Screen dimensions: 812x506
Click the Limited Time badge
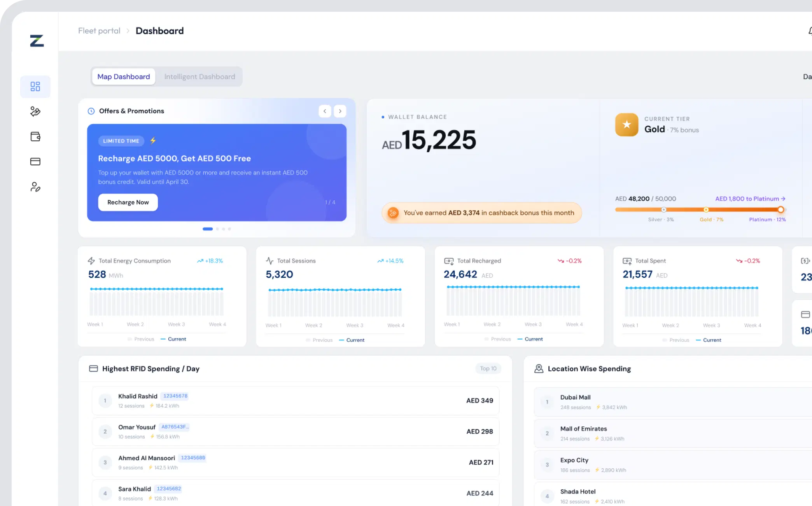(x=121, y=141)
